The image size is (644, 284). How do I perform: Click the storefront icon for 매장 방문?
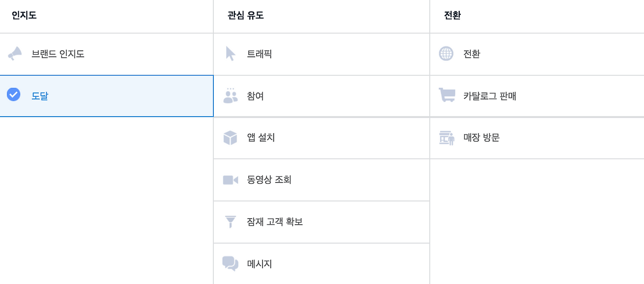pos(447,138)
